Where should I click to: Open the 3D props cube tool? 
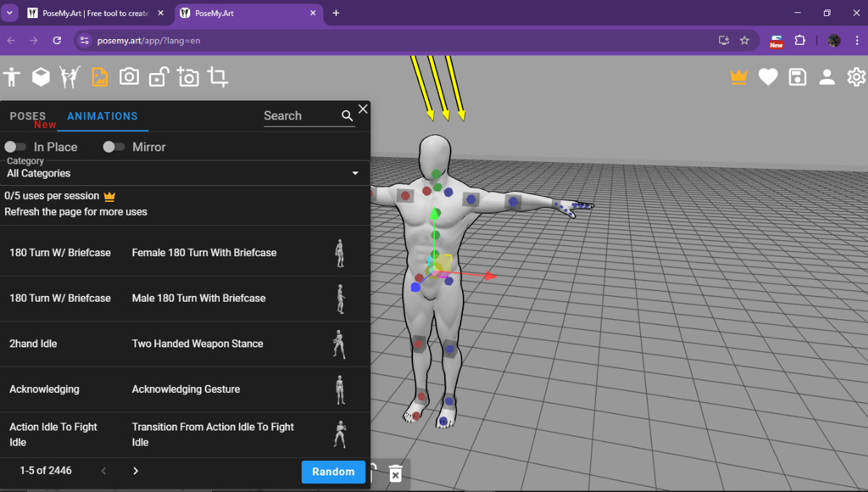tap(41, 77)
